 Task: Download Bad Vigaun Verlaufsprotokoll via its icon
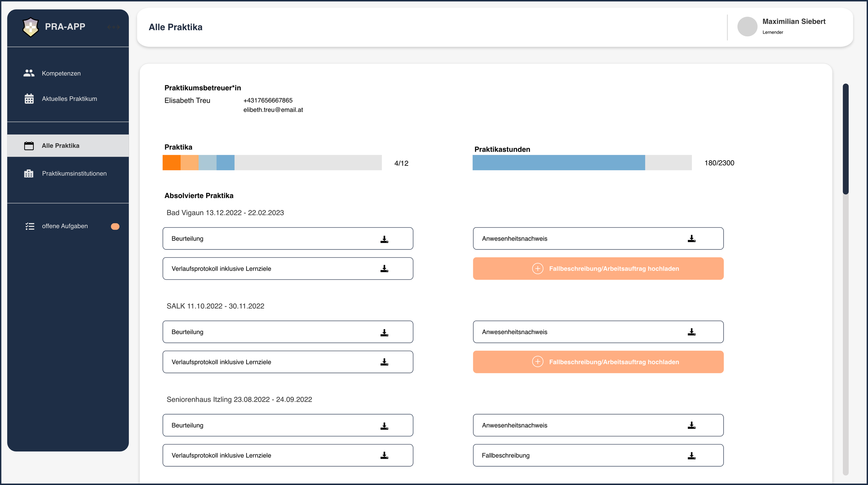click(x=384, y=269)
